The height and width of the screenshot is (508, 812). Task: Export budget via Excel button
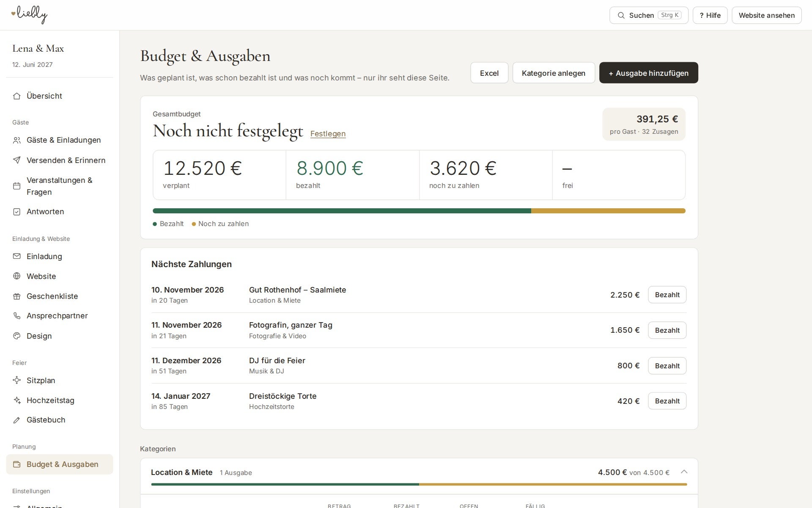tap(489, 73)
